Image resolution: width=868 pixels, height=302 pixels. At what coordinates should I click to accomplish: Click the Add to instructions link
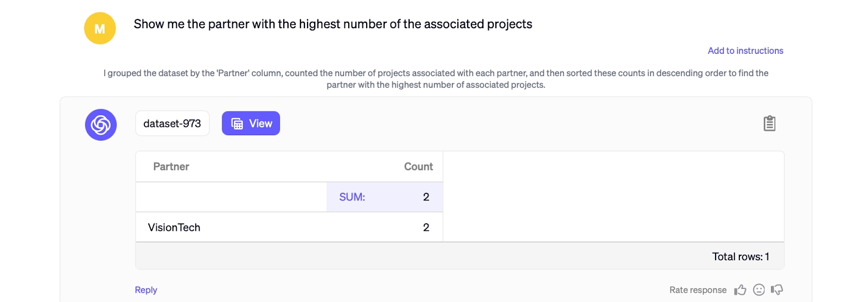tap(745, 51)
